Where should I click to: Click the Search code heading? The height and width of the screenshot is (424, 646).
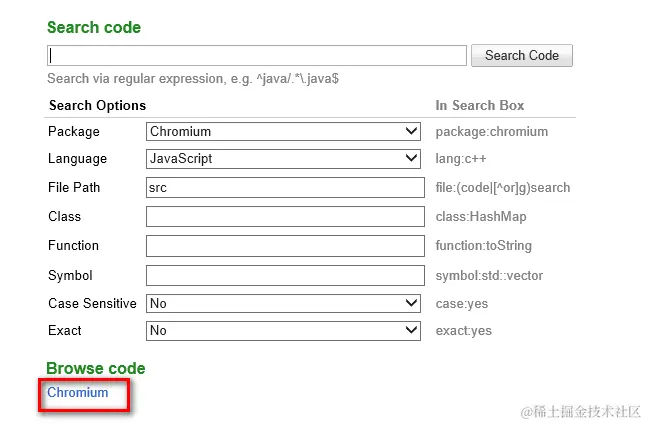point(94,28)
